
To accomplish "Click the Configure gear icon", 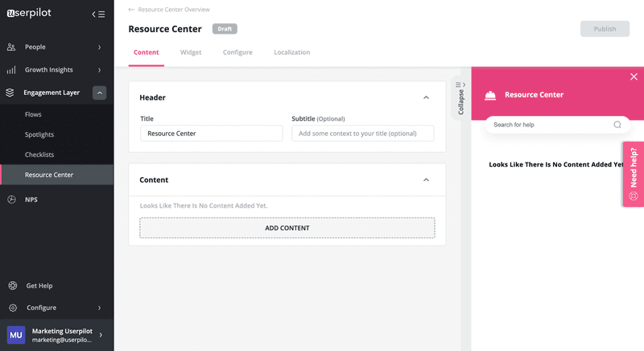I will pyautogui.click(x=12, y=308).
